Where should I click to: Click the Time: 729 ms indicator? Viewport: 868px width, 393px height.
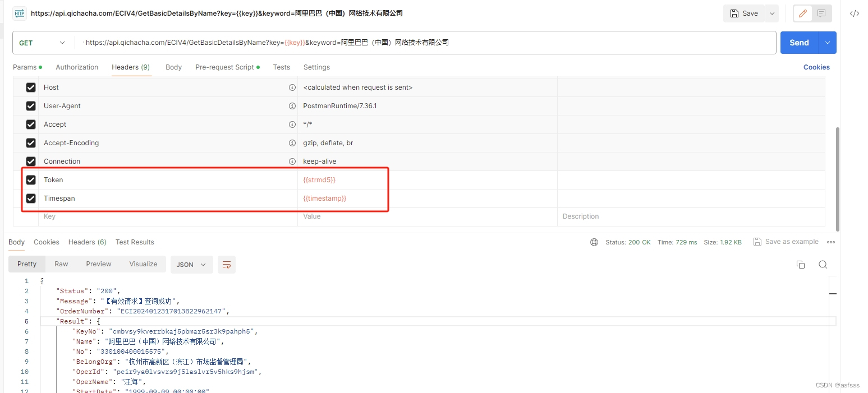point(677,242)
